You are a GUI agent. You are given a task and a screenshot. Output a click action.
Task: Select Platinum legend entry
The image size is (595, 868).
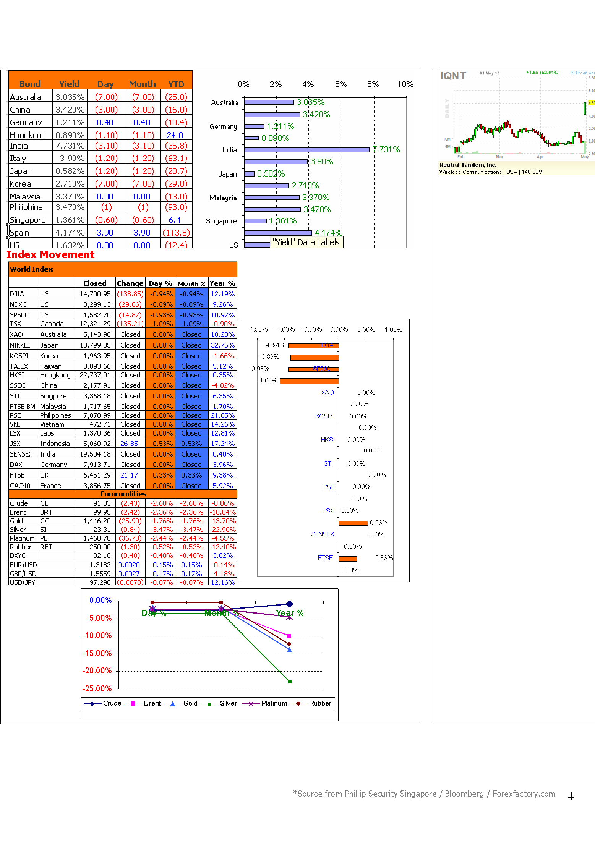(x=265, y=704)
